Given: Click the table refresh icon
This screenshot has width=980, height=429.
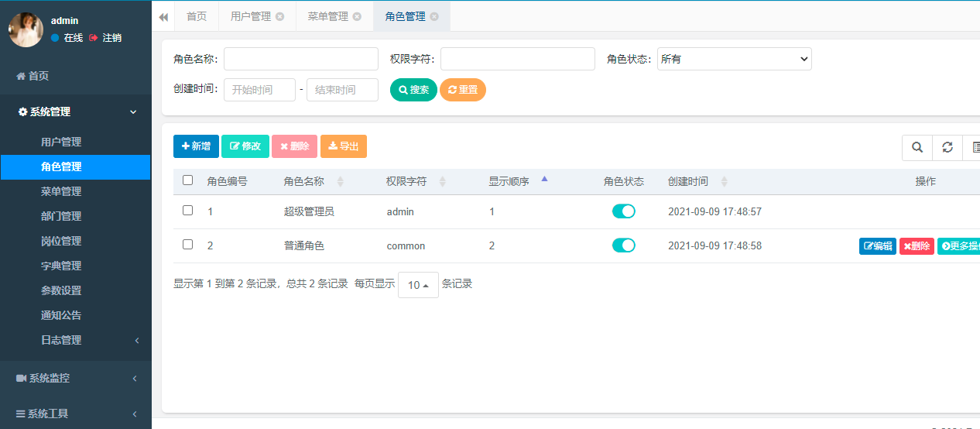Looking at the screenshot, I should [947, 147].
